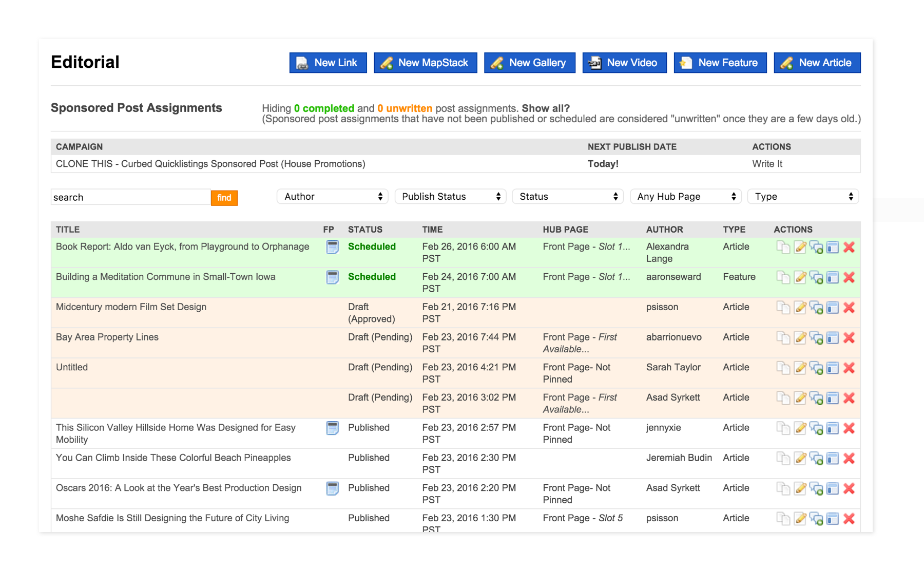Copy the 'Building a Meditation Commune' post
The width and height of the screenshot is (924, 568).
click(783, 278)
